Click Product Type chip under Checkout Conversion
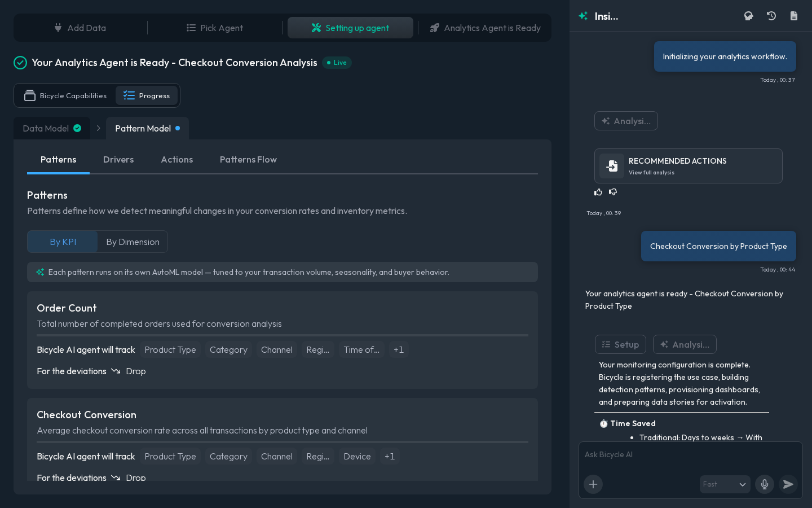 pyautogui.click(x=170, y=457)
